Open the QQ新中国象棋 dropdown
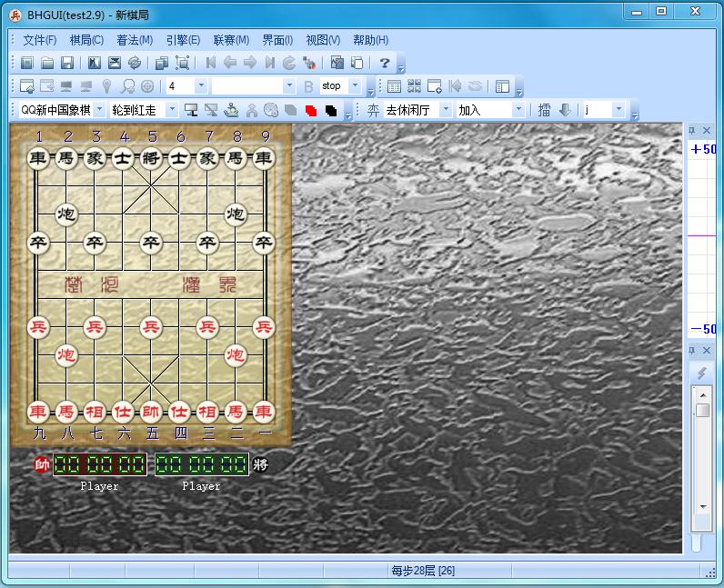The image size is (724, 588). (x=98, y=110)
